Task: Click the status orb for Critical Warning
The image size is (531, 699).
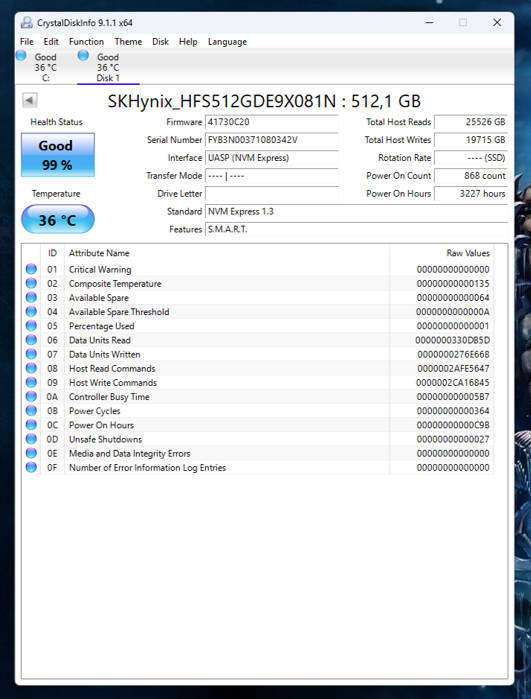Action: pyautogui.click(x=31, y=269)
